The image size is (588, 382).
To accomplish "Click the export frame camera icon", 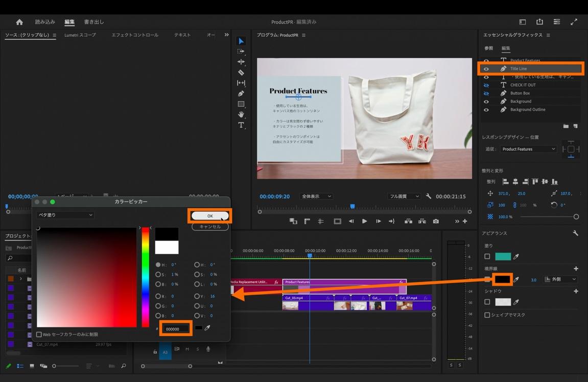I will [x=436, y=221].
